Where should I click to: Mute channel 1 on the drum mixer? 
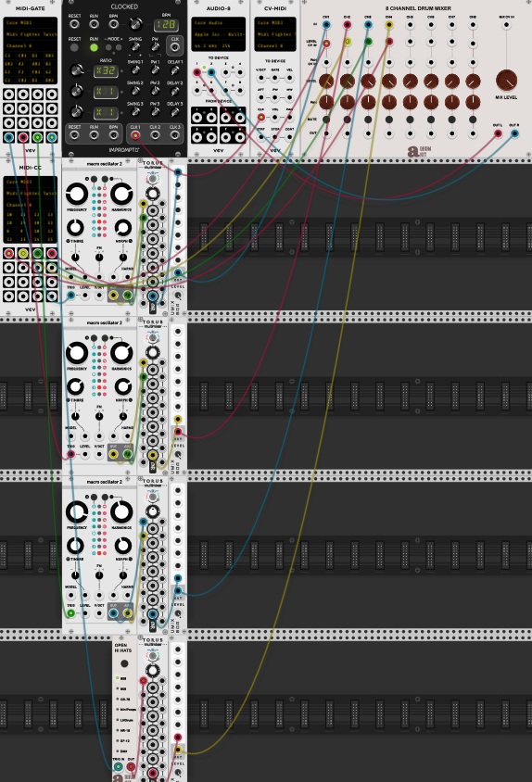326,120
